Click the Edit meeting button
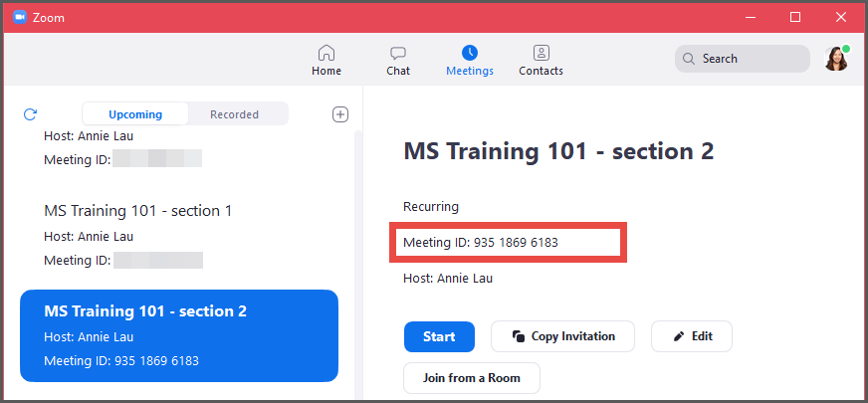This screenshot has width=868, height=403. 692,336
